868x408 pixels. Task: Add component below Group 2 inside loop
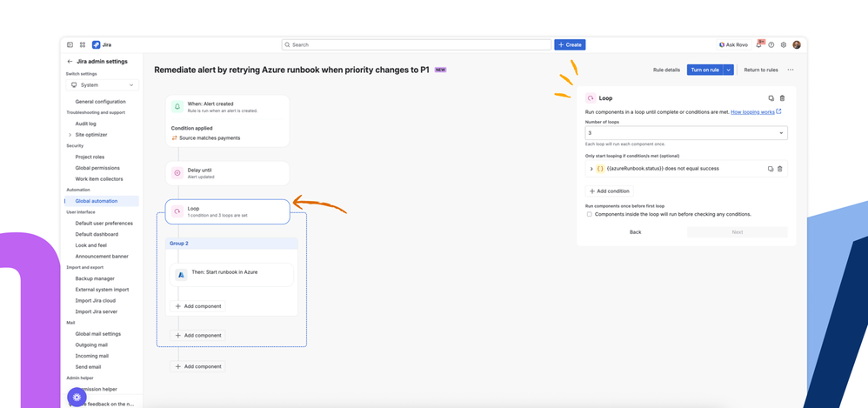(x=197, y=336)
